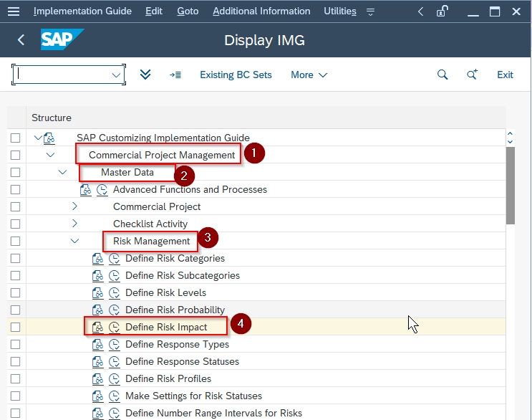Check the Define Response Types row checkbox
The image size is (532, 420).
tap(15, 345)
